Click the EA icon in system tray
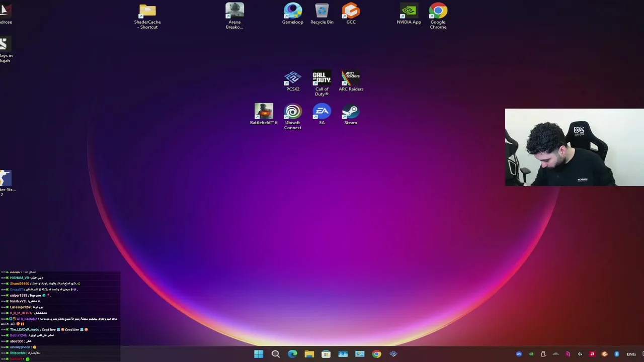 [x=519, y=354]
